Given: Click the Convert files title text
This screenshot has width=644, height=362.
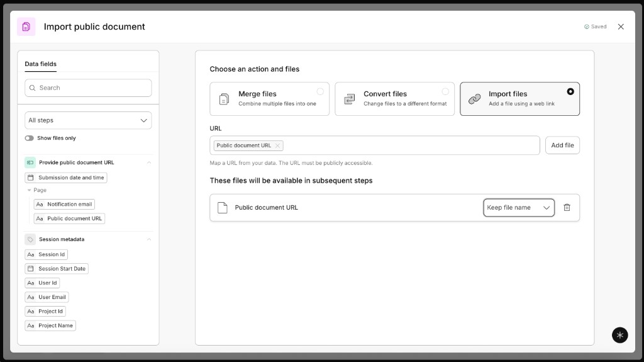Looking at the screenshot, I should 386,94.
